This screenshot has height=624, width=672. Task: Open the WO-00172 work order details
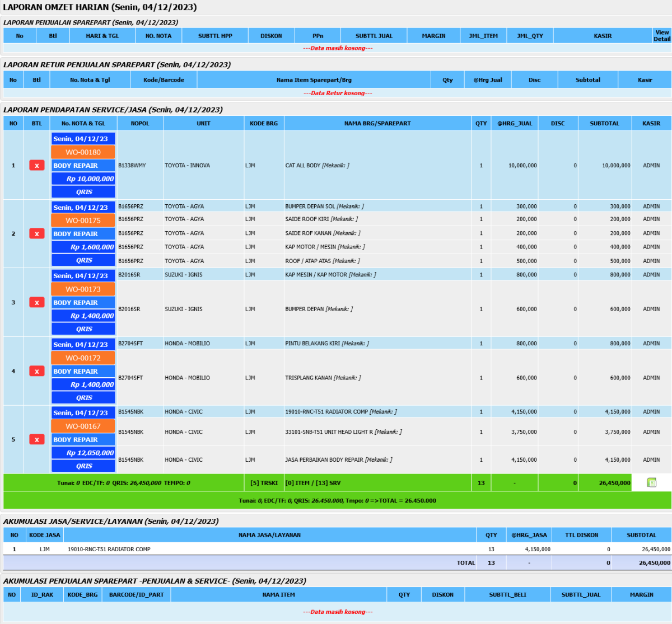[x=83, y=358]
